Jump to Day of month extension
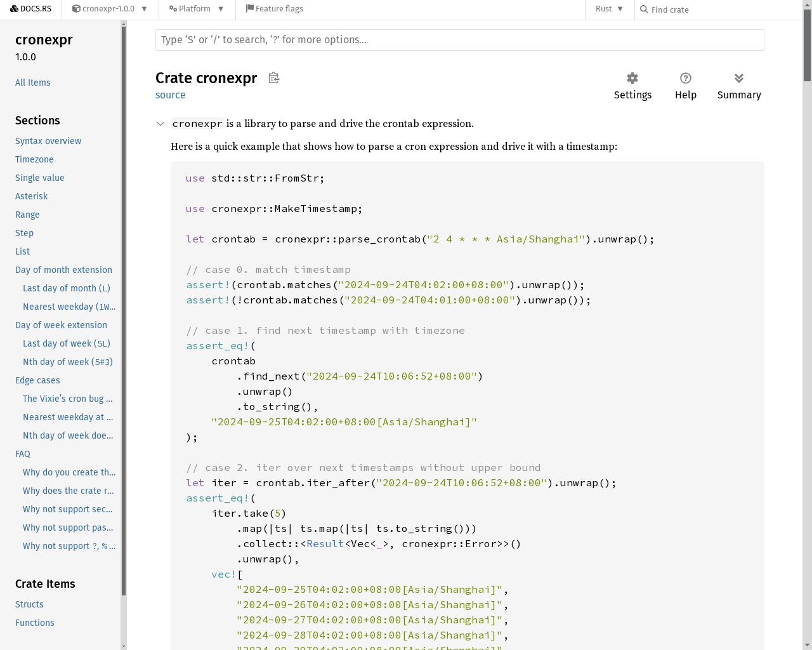This screenshot has height=650, width=812. [63, 270]
